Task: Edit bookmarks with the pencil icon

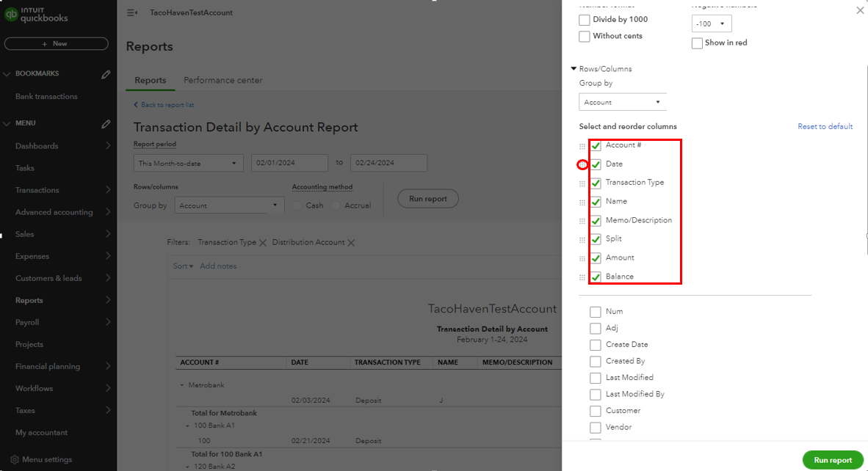Action: point(106,74)
